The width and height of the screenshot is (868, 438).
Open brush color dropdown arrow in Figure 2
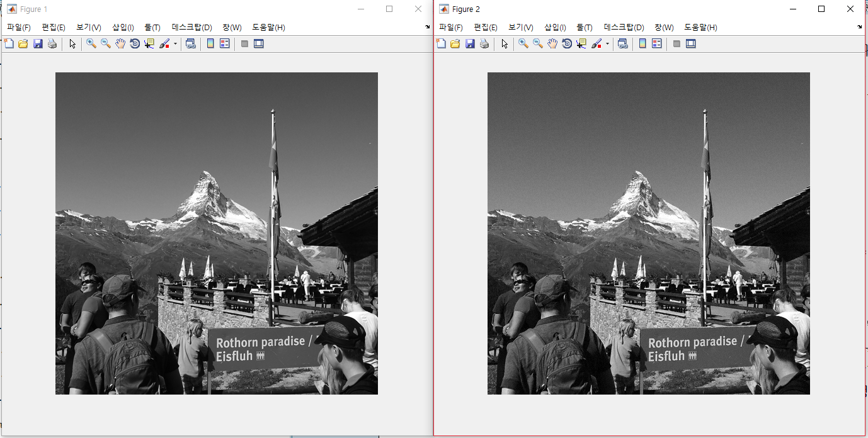(x=607, y=44)
